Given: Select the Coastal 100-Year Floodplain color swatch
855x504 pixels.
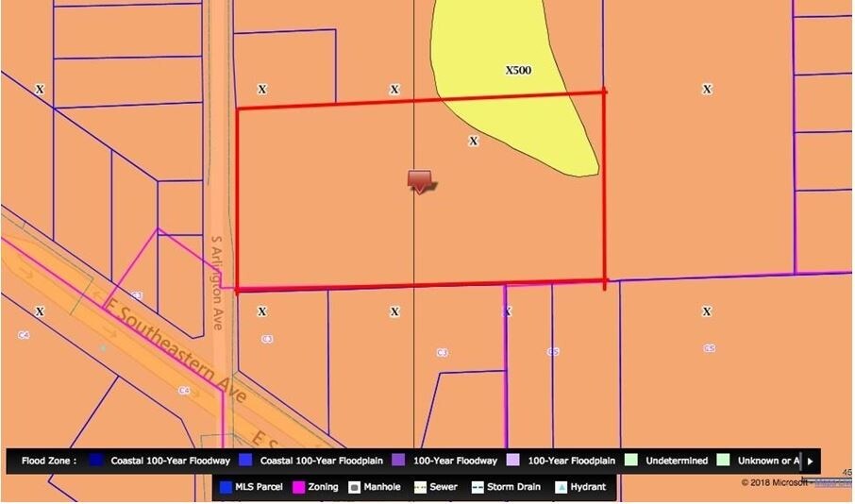Looking at the screenshot, I should 245,461.
